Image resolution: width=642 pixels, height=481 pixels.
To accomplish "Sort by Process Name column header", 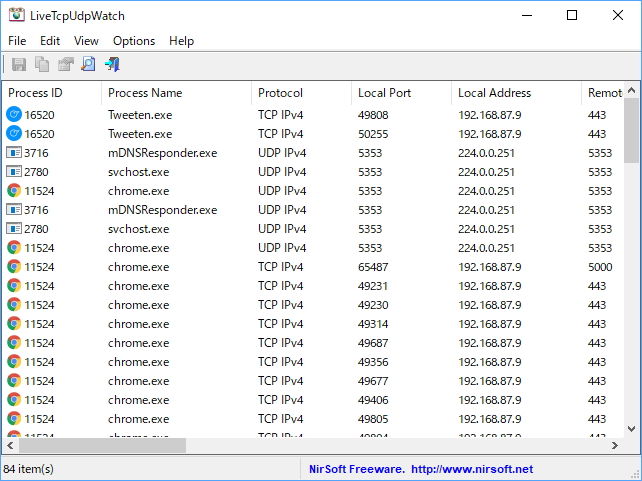I will pyautogui.click(x=176, y=93).
